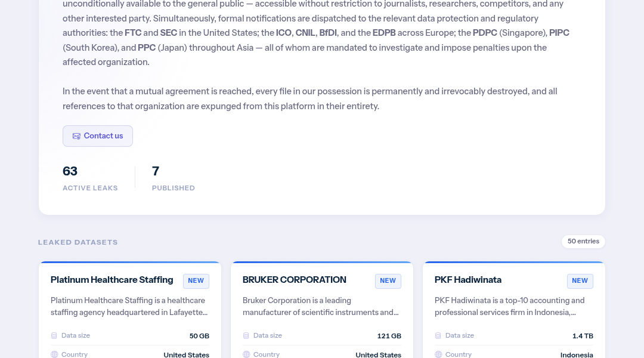
Task: Click the Leaked Datasets section heading
Action: click(78, 242)
